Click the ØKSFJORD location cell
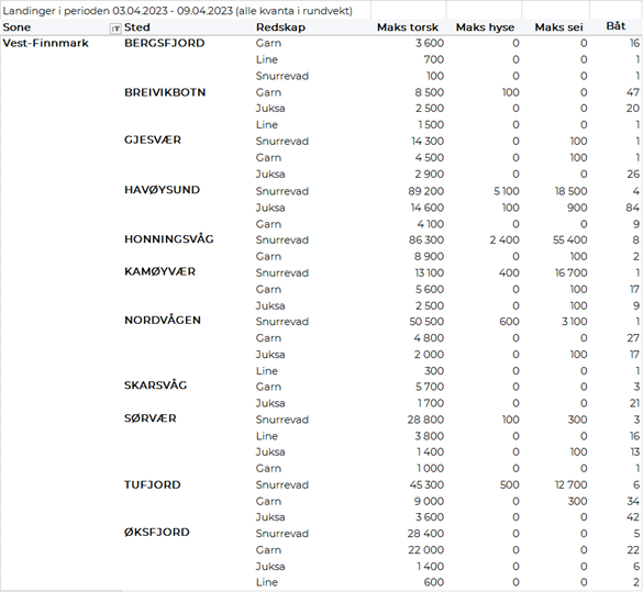This screenshot has height=592, width=643. (x=156, y=533)
